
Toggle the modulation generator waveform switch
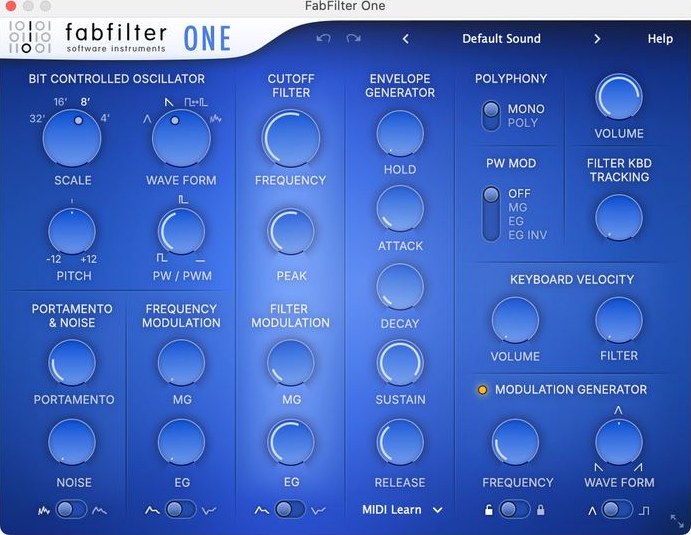[617, 509]
